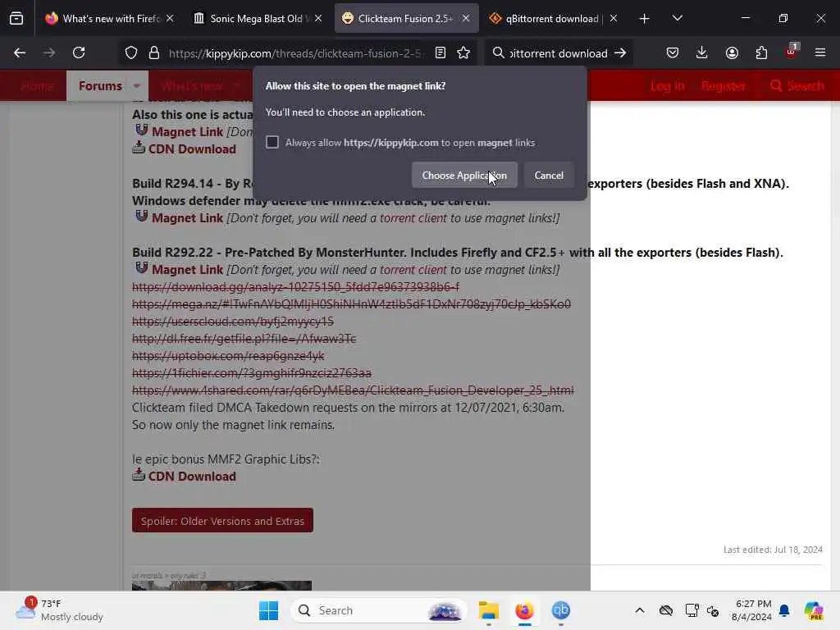Click CDN Download below first Magnet Link
Image resolution: width=840 pixels, height=630 pixels.
pos(192,149)
